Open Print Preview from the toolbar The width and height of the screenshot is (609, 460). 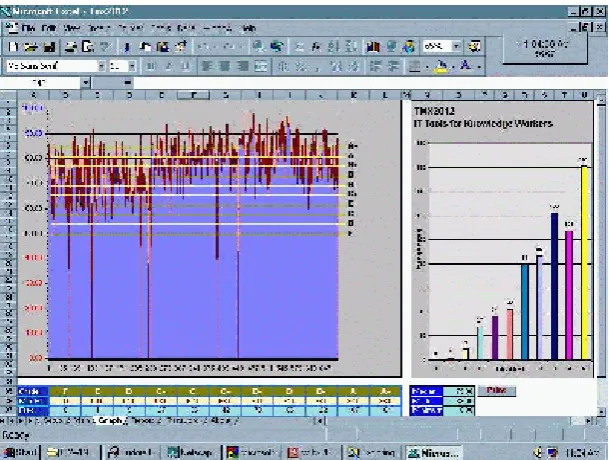click(x=88, y=47)
